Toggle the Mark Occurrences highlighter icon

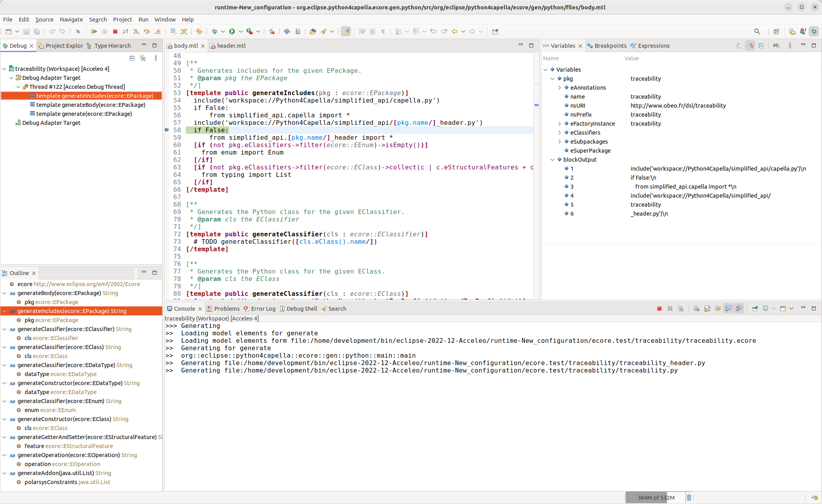coord(346,31)
